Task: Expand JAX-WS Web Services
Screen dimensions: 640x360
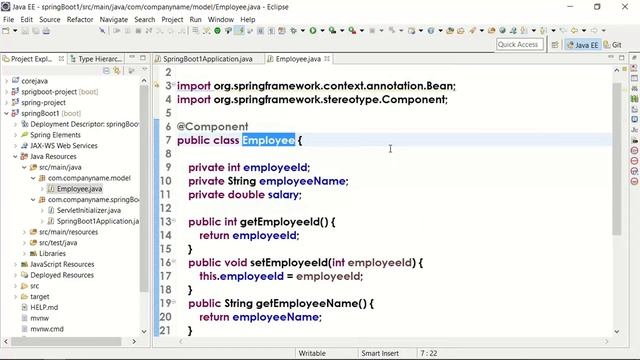Action: (16, 146)
